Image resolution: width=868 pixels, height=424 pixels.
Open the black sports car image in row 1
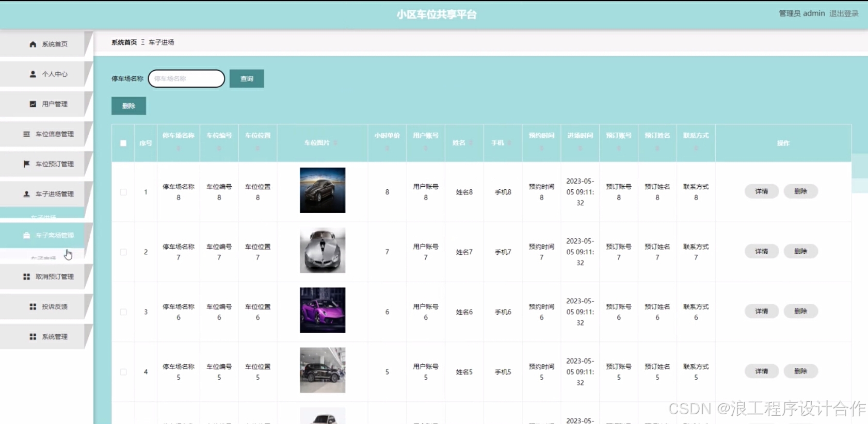323,190
